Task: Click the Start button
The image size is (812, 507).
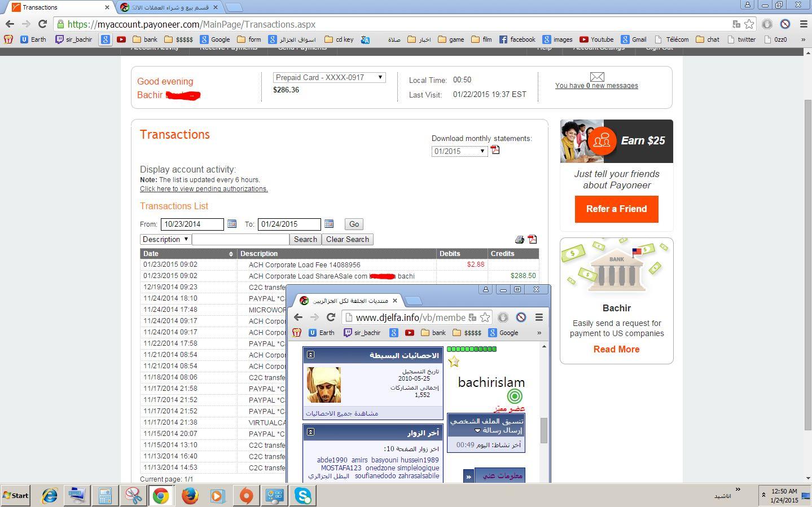Action: click(16, 496)
